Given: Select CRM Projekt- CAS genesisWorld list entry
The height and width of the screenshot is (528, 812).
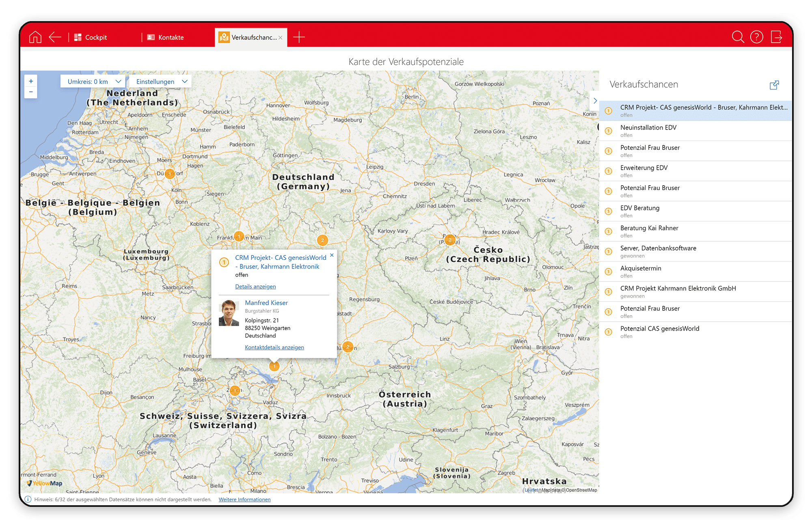Looking at the screenshot, I should click(695, 110).
